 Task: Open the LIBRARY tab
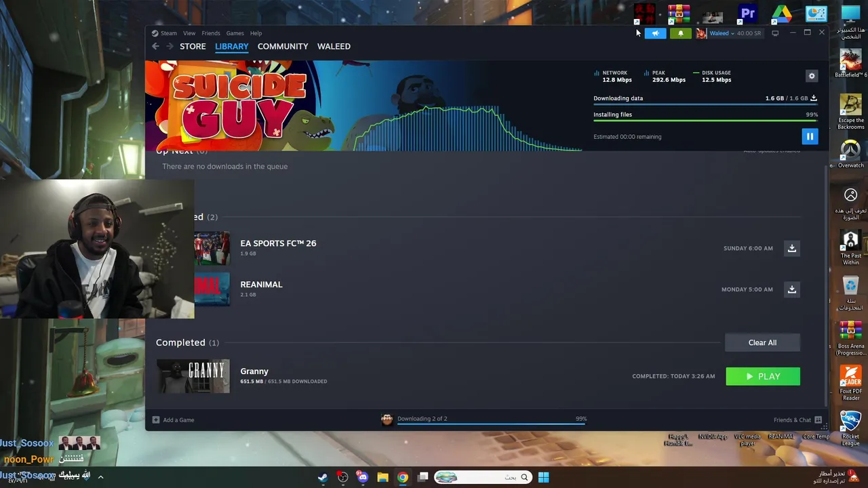[x=232, y=46]
